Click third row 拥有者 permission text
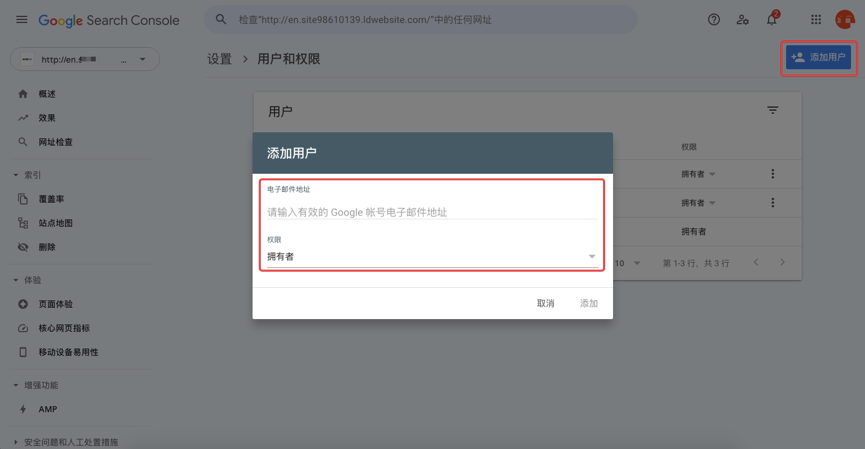This screenshot has height=449, width=865. click(693, 232)
